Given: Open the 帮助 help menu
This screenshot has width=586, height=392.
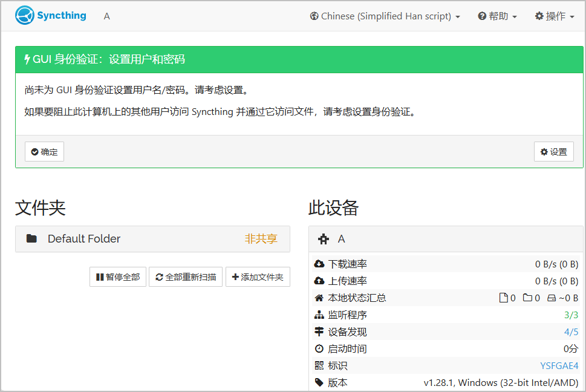Looking at the screenshot, I should click(498, 16).
